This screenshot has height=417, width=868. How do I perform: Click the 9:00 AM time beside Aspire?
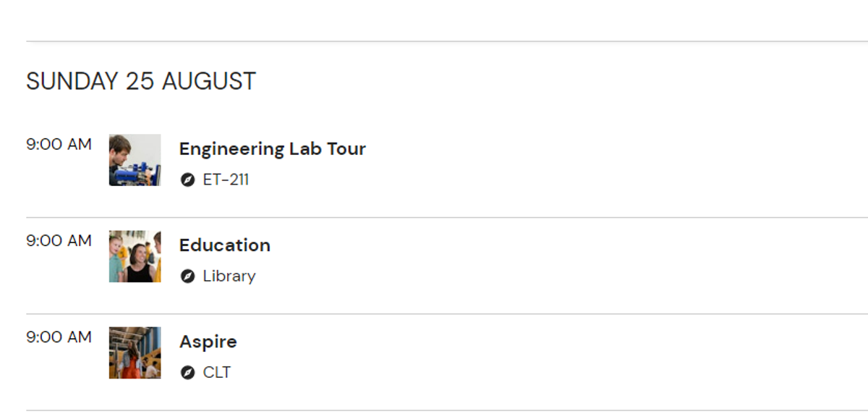59,337
